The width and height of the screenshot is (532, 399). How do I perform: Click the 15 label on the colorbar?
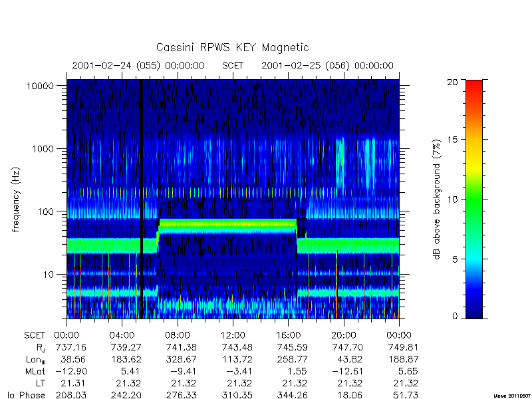coord(452,140)
